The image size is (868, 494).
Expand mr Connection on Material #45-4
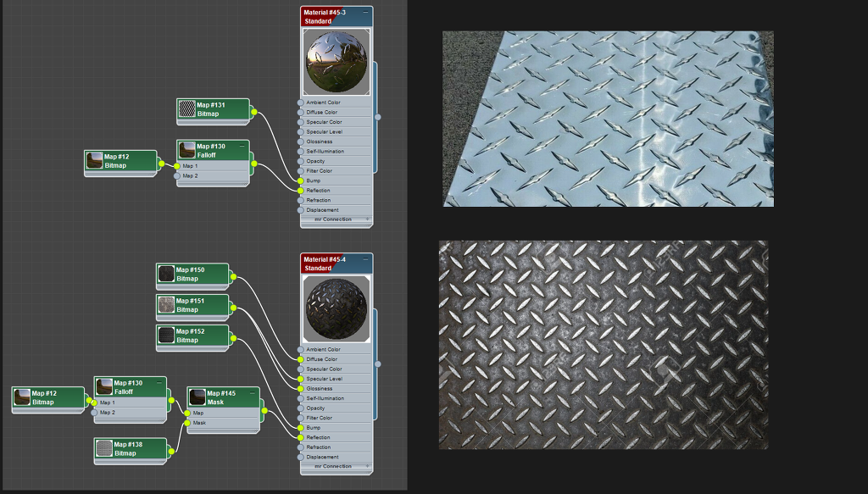pos(368,466)
